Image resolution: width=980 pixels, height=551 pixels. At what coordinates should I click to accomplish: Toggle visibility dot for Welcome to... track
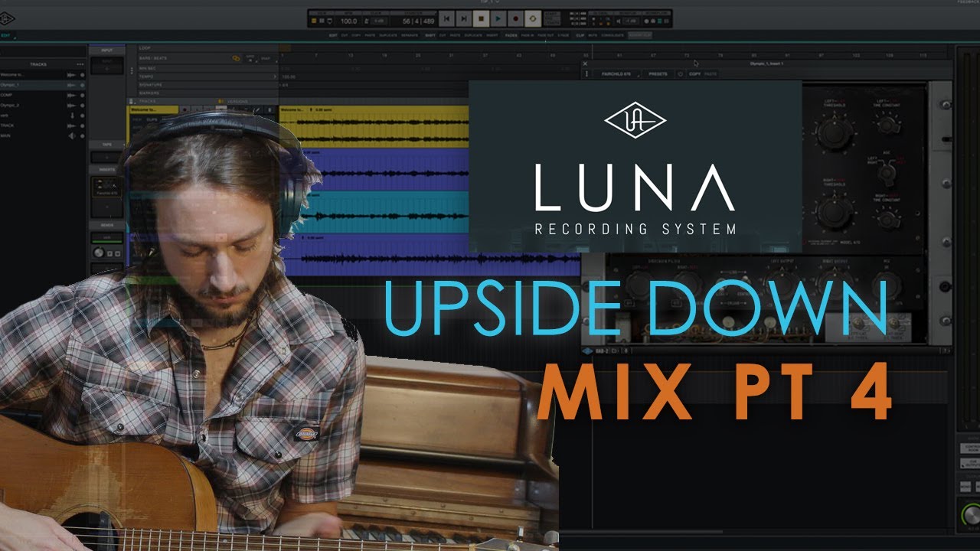83,75
